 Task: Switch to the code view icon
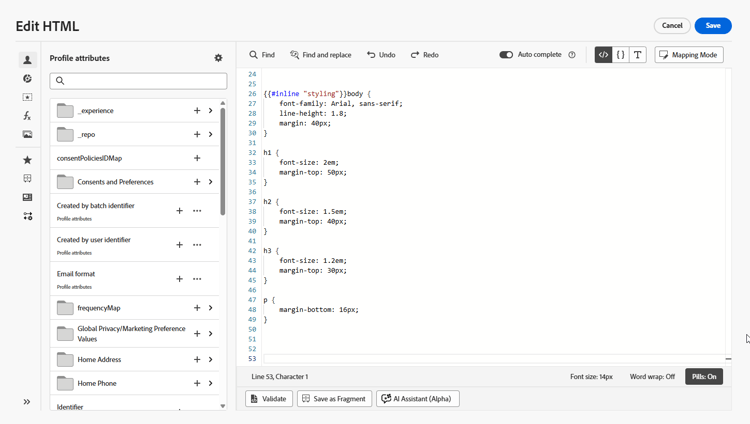[x=603, y=55]
